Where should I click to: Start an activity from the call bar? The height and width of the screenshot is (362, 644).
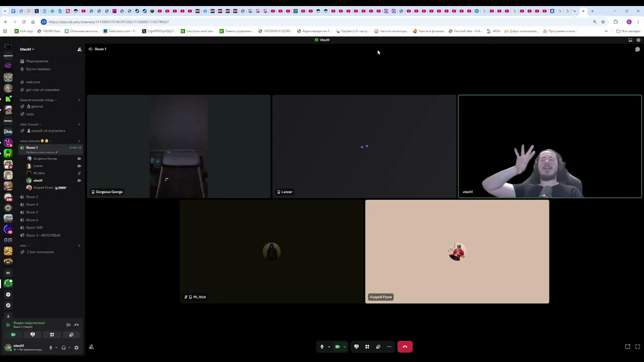[367, 346]
